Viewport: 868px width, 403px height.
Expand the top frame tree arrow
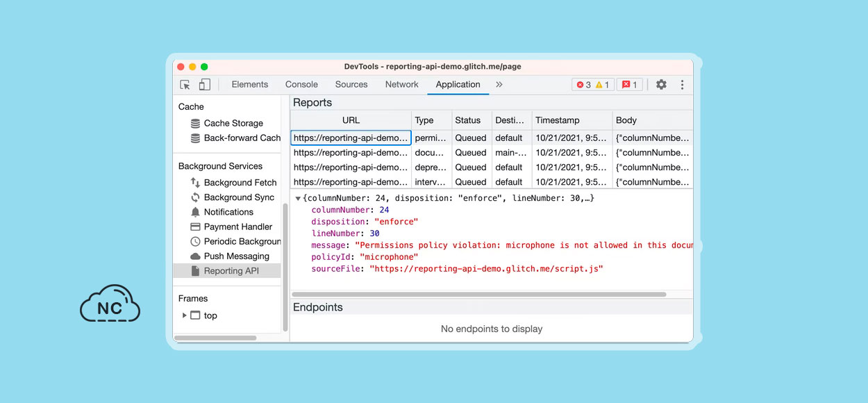coord(184,315)
